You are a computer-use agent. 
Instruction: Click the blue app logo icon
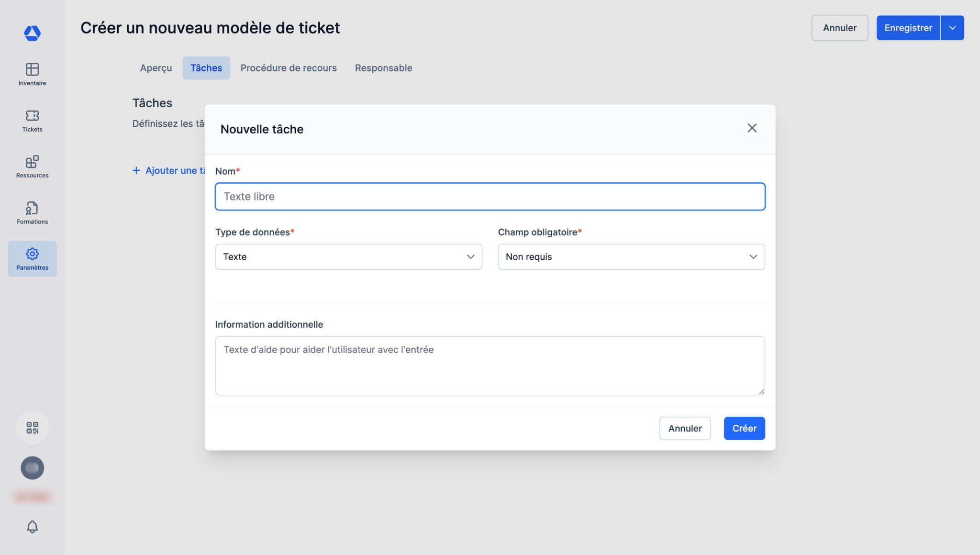click(32, 33)
